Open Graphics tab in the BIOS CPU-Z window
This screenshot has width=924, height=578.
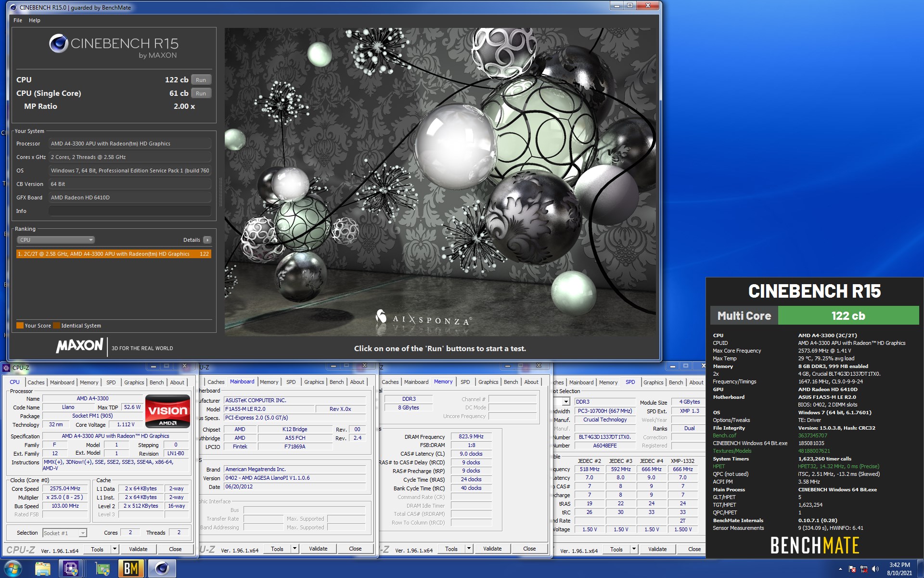click(314, 382)
